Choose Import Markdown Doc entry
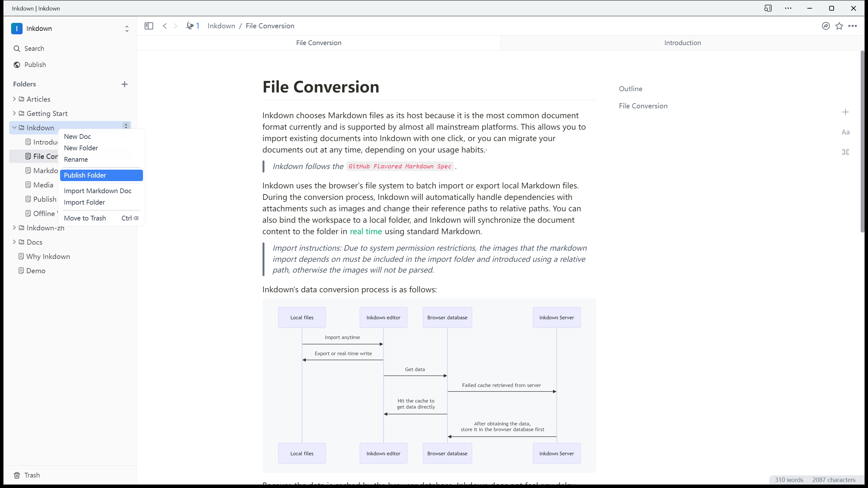Viewport: 868px width, 488px height. [x=101, y=191]
